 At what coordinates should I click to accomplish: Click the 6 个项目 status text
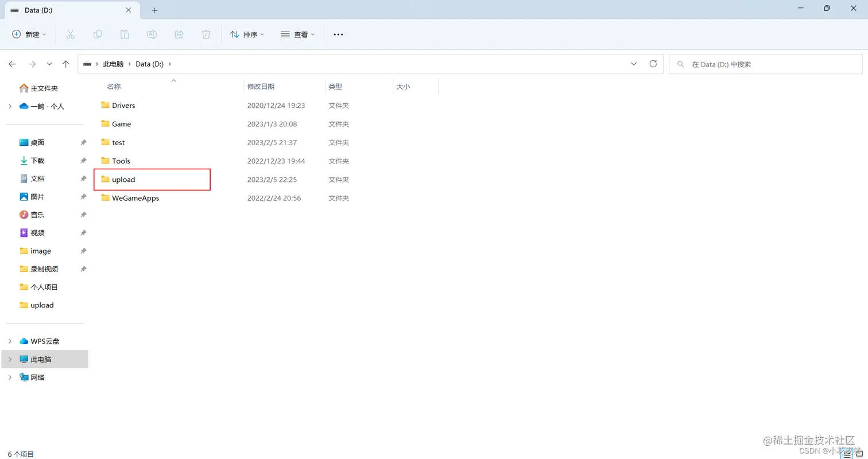click(21, 454)
